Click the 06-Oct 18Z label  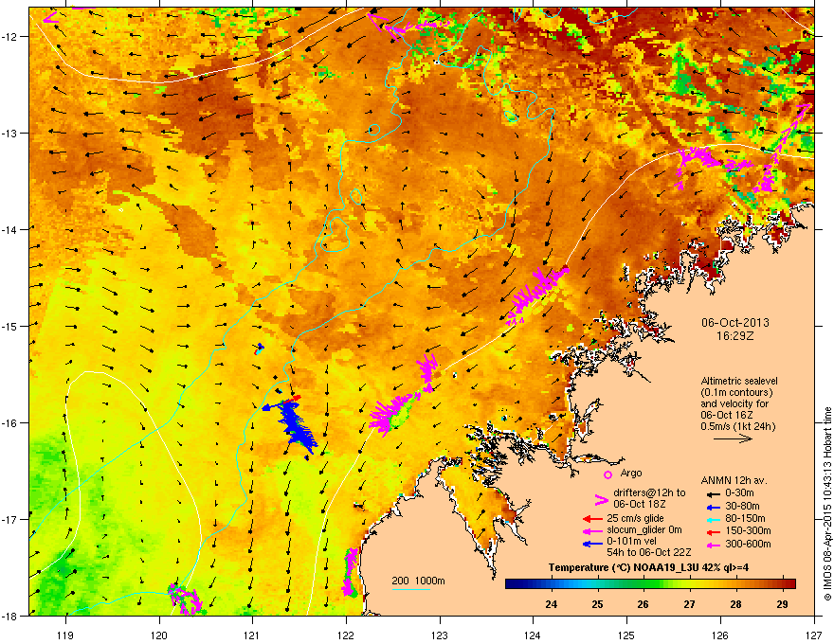pyautogui.click(x=639, y=504)
